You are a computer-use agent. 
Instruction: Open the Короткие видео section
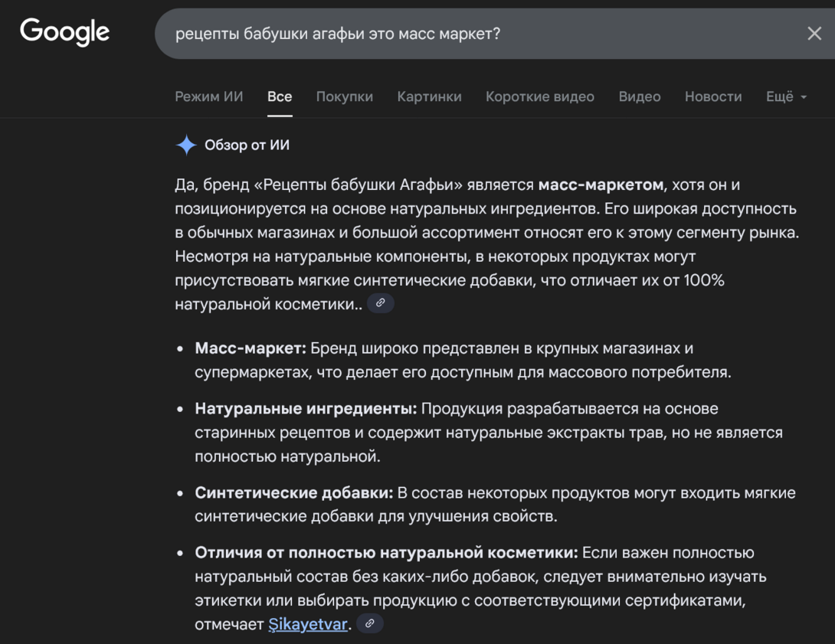[539, 96]
